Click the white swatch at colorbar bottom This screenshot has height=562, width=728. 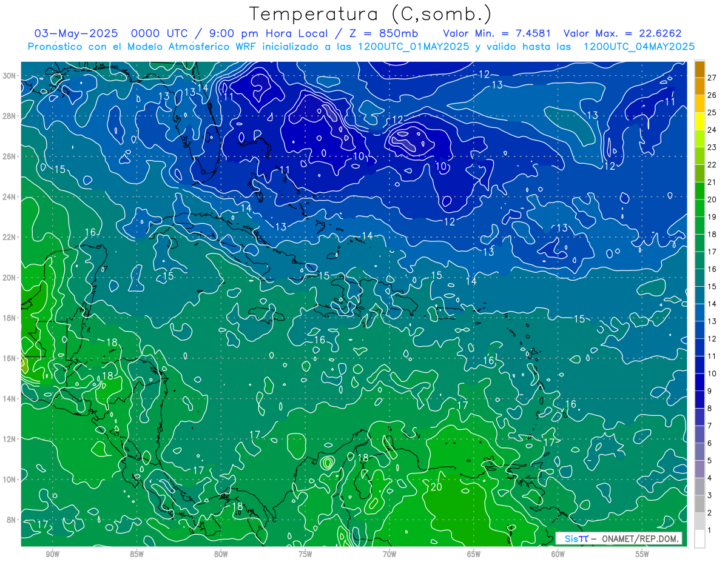pyautogui.click(x=699, y=539)
